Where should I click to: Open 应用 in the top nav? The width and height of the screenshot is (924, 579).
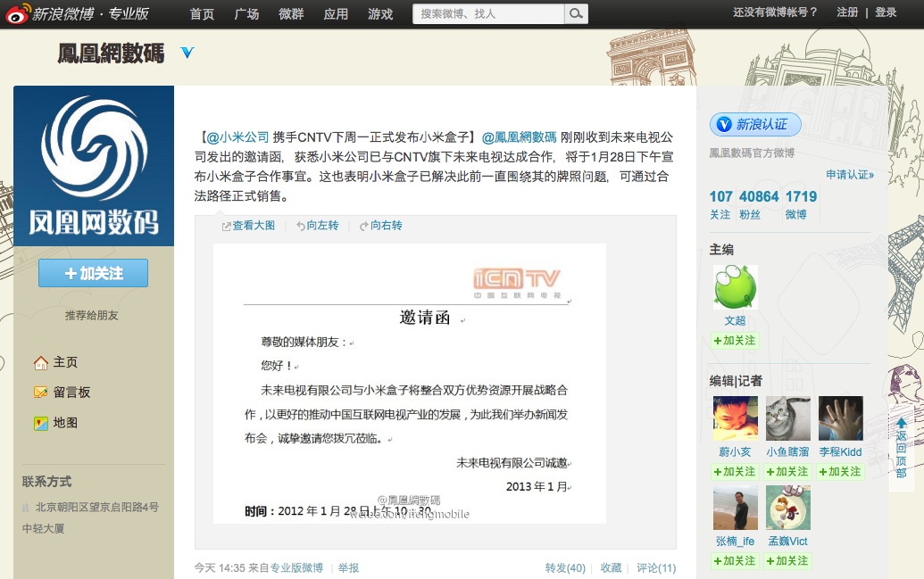pos(336,13)
